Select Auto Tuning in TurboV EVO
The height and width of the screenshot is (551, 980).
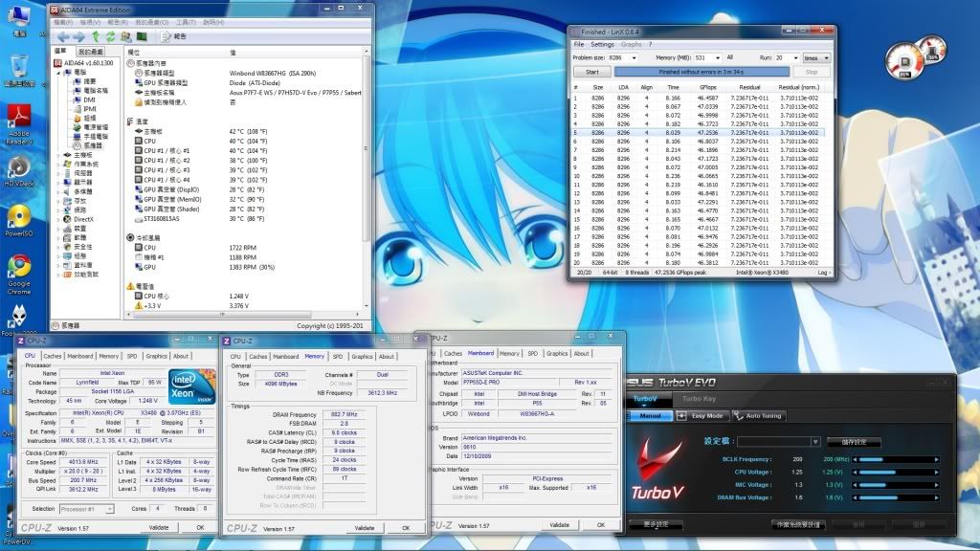point(758,416)
